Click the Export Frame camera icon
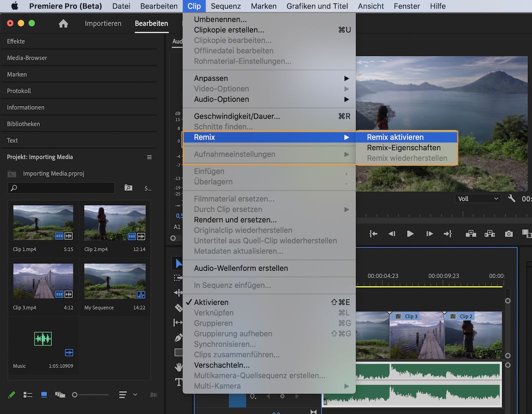 point(508,233)
